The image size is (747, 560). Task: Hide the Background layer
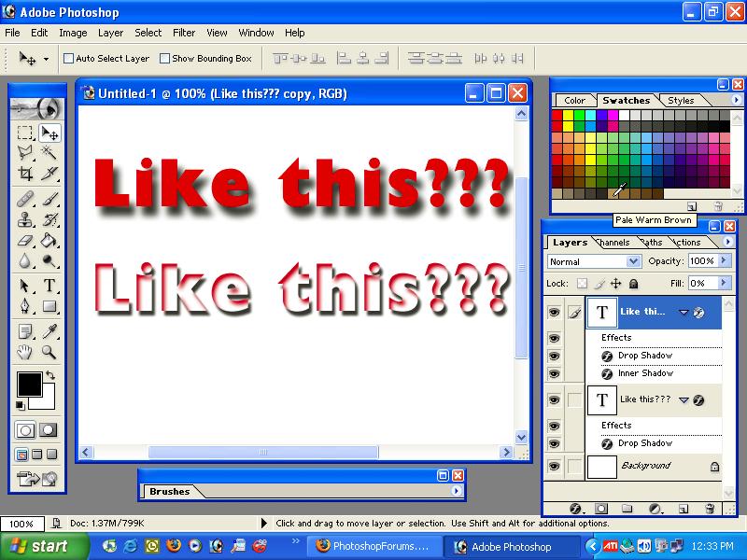554,465
